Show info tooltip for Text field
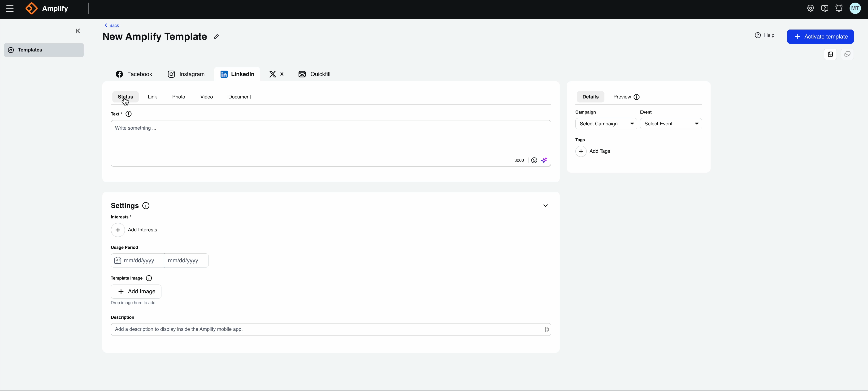 pos(128,114)
